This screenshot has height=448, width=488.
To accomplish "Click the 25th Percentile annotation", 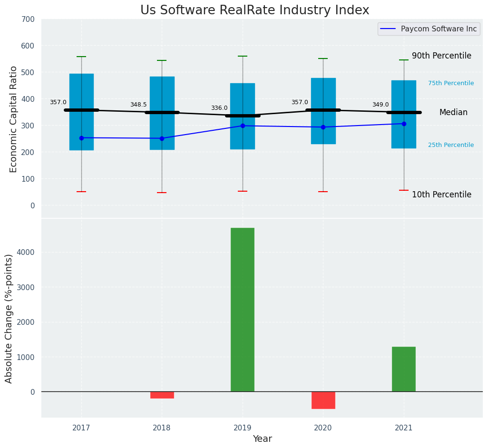I will click(451, 145).
